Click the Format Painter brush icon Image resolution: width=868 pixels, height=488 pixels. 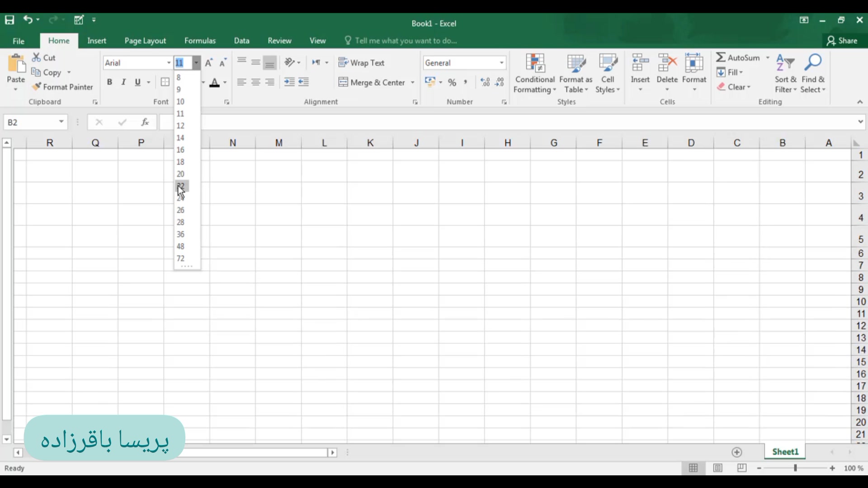click(37, 87)
